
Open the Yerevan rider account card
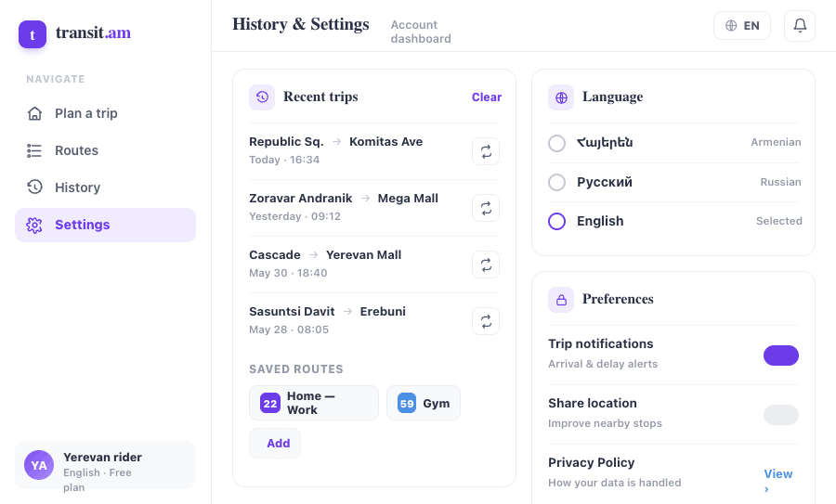tap(106, 465)
